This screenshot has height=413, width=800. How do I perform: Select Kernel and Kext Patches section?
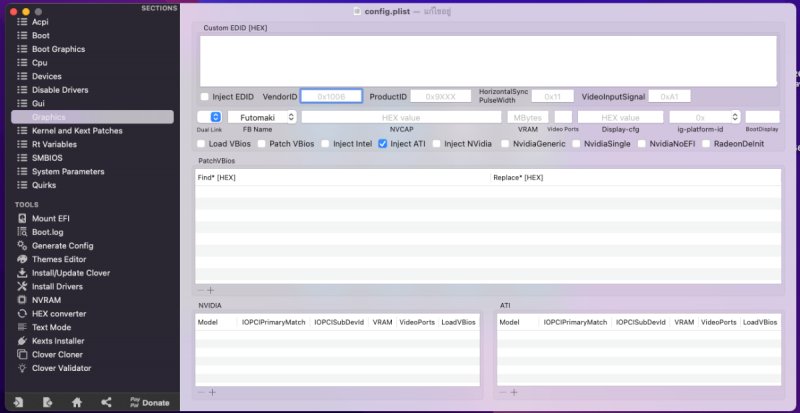point(76,131)
